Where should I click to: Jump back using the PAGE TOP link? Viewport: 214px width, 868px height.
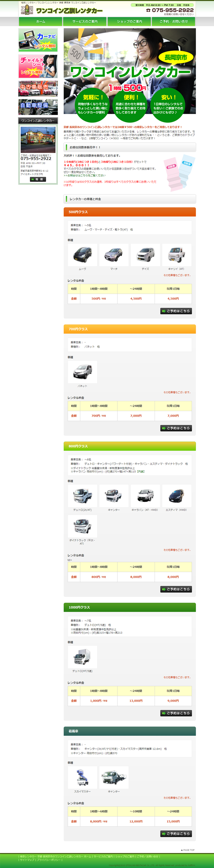(188, 850)
